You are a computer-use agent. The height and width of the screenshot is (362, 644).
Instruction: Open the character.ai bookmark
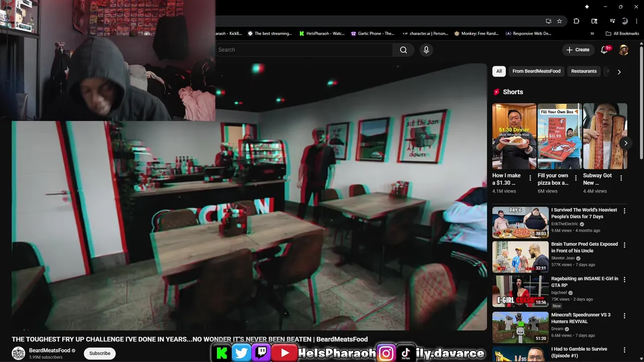click(425, 34)
